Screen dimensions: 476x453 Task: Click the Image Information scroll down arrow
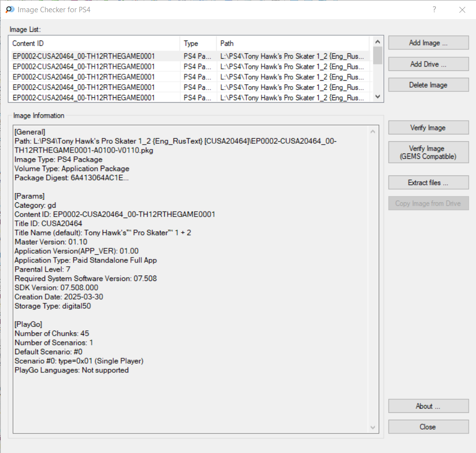(373, 428)
